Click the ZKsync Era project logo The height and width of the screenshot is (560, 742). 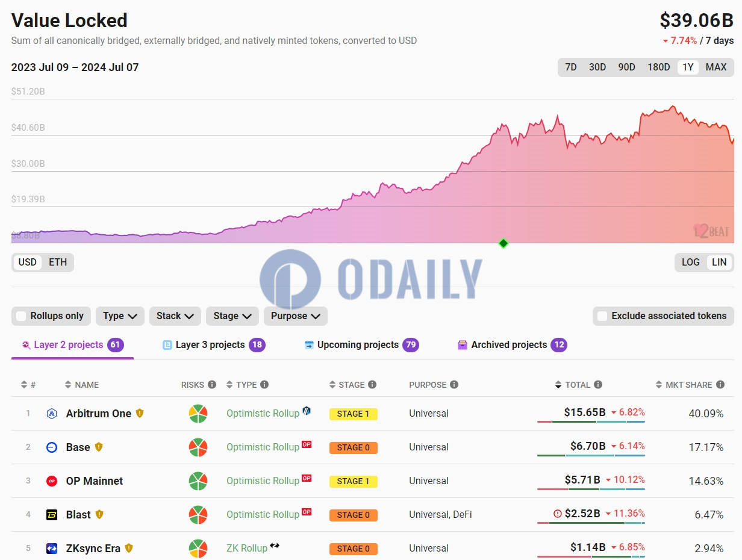click(x=52, y=549)
